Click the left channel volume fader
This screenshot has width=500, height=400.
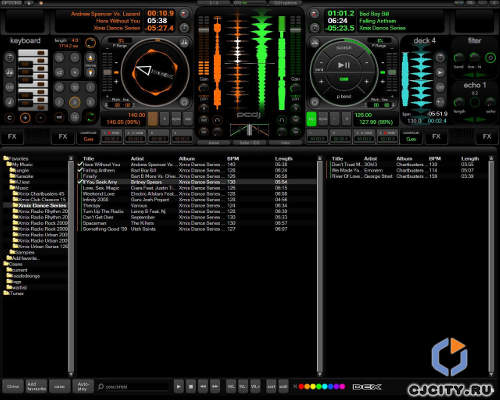[203, 30]
